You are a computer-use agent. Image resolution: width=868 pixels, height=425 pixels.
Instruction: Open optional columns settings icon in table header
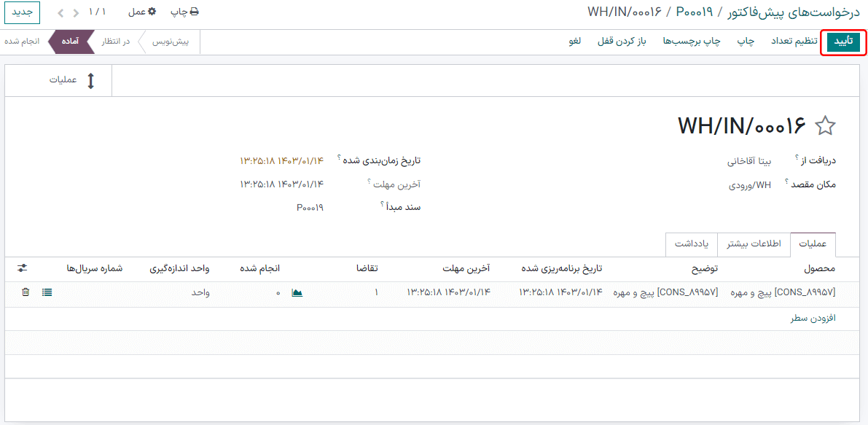[x=22, y=268]
